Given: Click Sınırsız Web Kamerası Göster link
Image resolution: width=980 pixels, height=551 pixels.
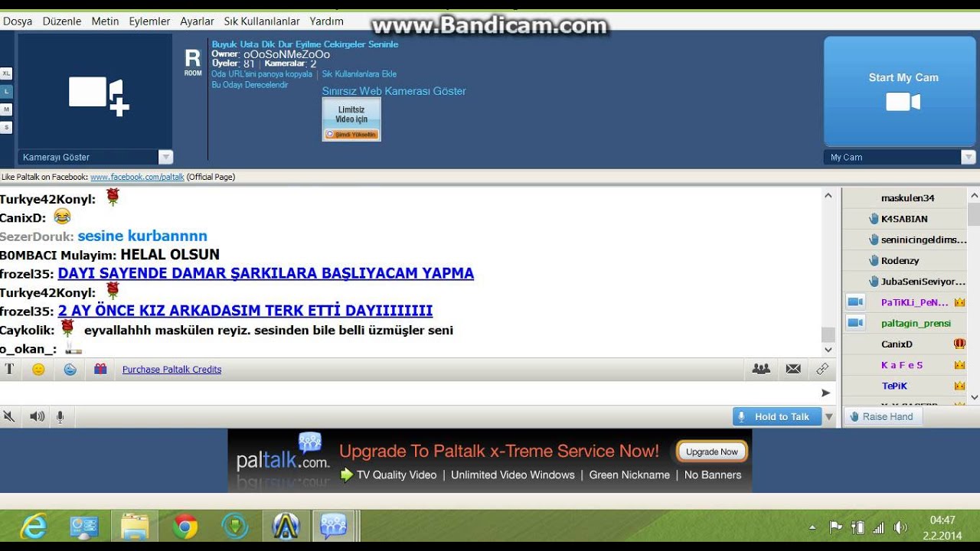Looking at the screenshot, I should point(394,91).
